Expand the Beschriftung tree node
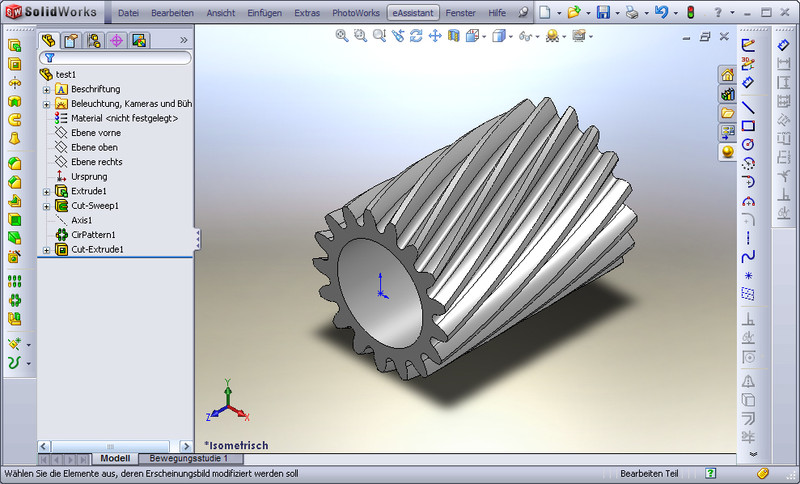Viewport: 800px width, 484px height. pyautogui.click(x=46, y=89)
